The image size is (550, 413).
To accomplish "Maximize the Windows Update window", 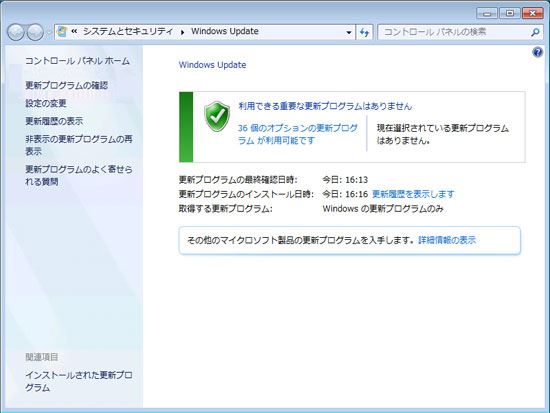I will (510, 13).
